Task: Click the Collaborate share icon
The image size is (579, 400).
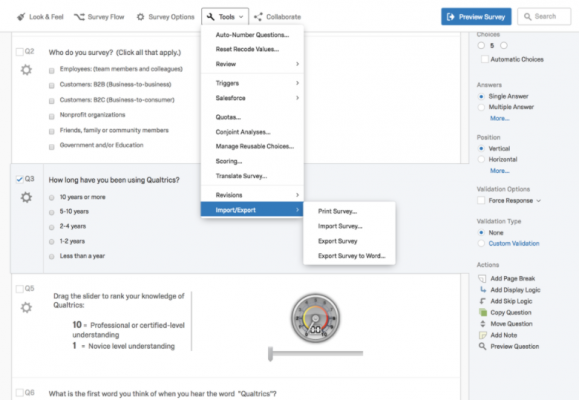Action: pos(258,17)
